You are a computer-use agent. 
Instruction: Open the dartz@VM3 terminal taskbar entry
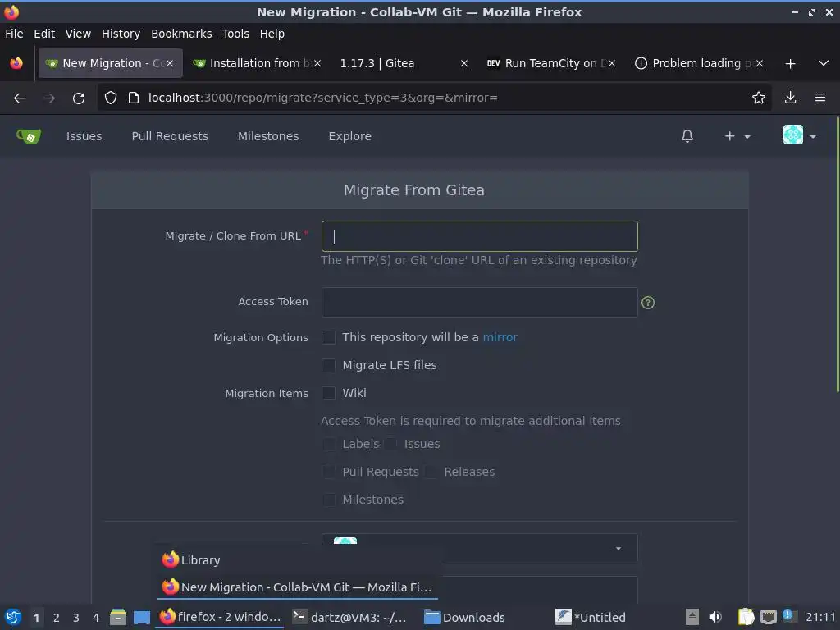[349, 617]
